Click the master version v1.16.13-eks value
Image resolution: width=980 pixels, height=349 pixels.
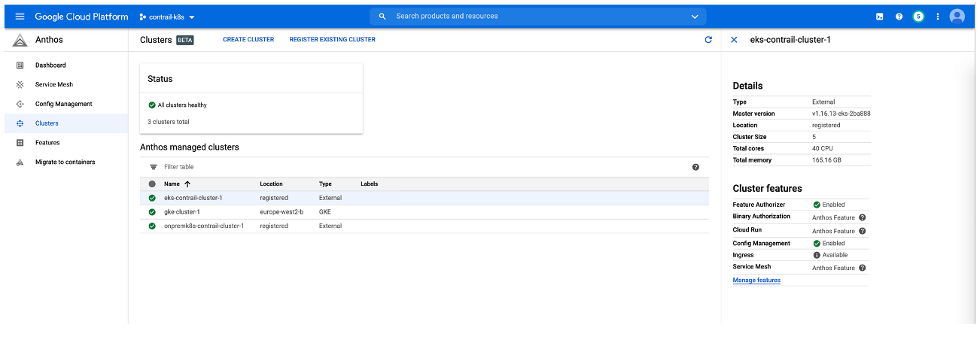click(x=841, y=114)
